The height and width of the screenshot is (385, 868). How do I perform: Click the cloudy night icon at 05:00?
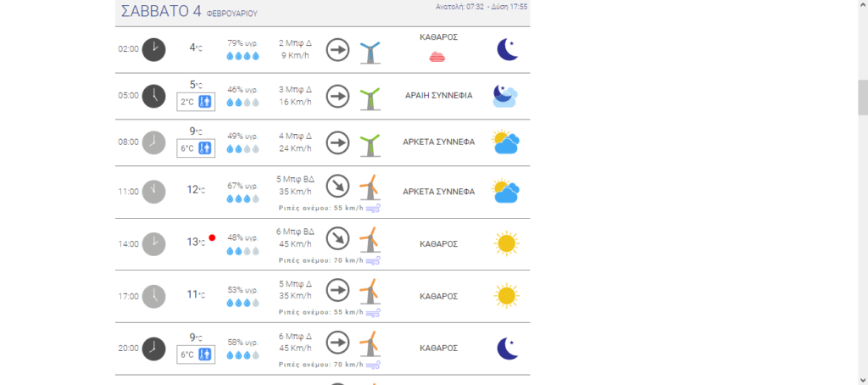[x=505, y=96]
